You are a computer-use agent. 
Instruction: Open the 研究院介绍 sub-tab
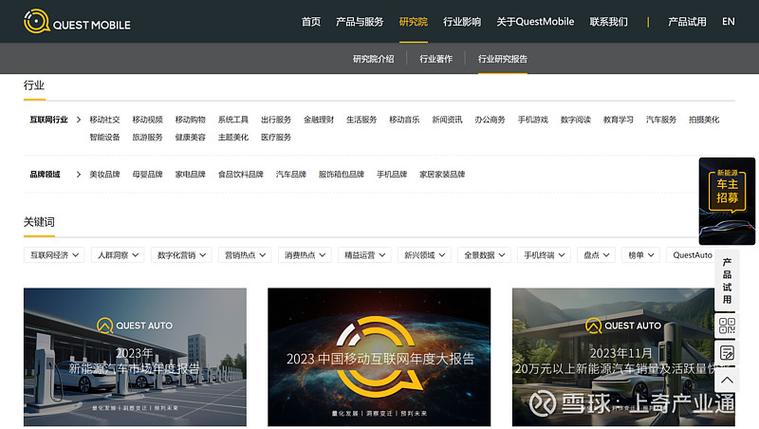[373, 59]
